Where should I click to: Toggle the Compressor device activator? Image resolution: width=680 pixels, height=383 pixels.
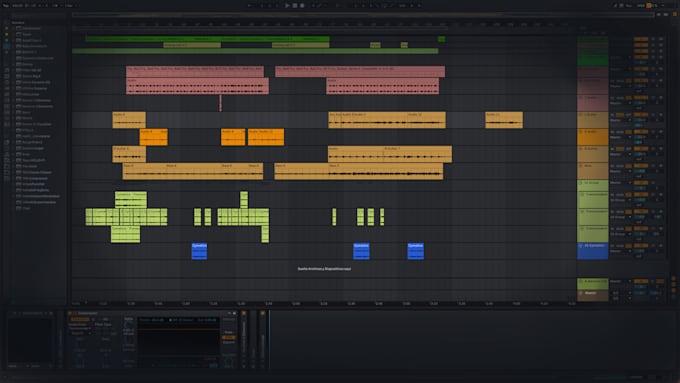pos(69,313)
